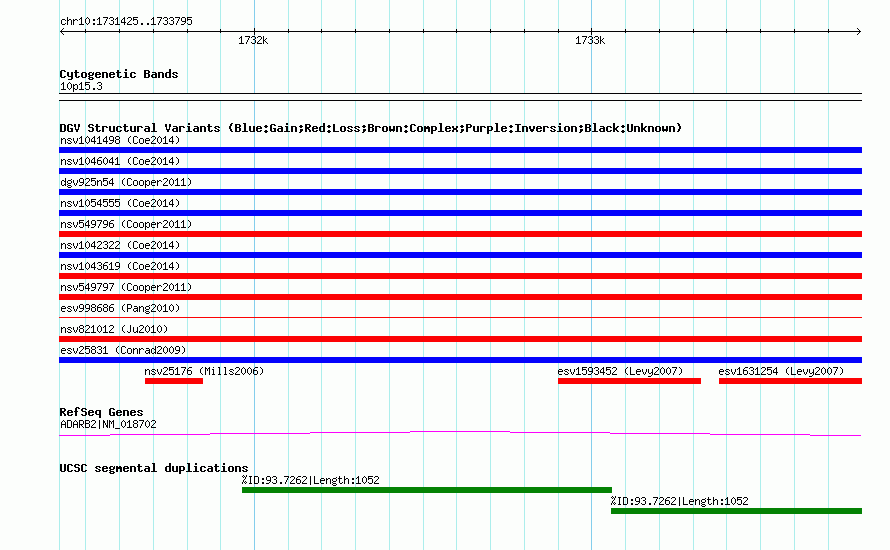Select the nsv549797 (Cooper2011) red bar

pyautogui.click(x=460, y=297)
